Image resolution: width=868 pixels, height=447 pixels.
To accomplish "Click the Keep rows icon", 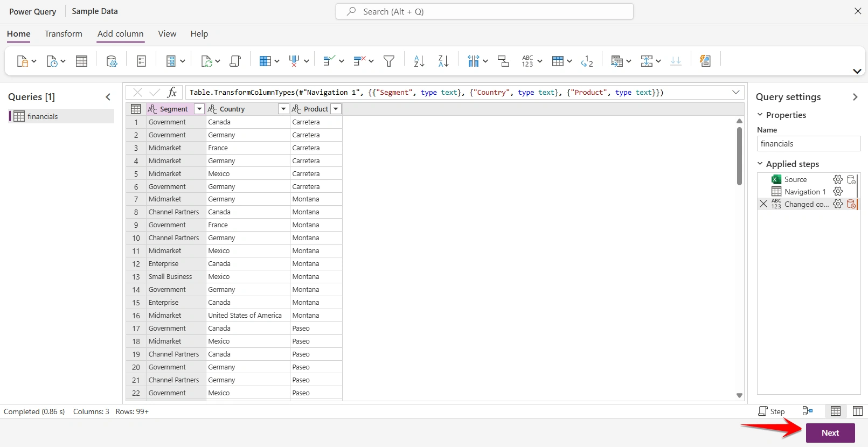I will 329,61.
